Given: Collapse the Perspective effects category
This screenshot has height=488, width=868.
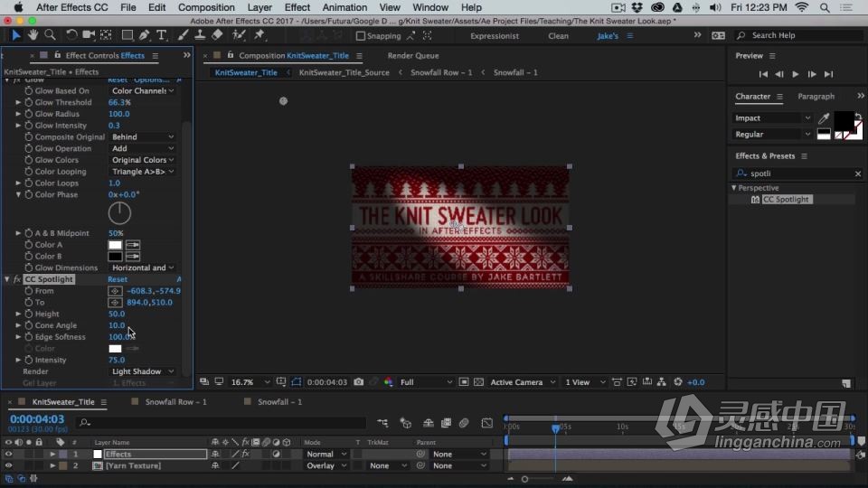Looking at the screenshot, I should tap(734, 188).
